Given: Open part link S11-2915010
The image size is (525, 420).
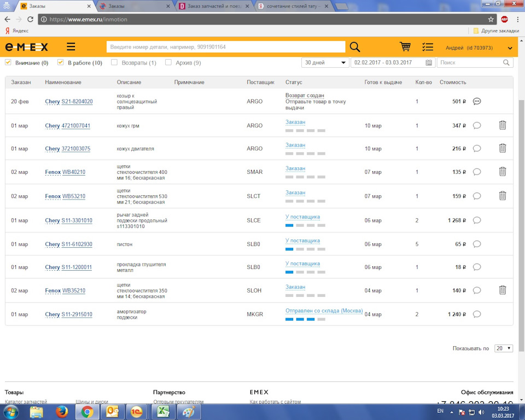Looking at the screenshot, I should pos(77,314).
